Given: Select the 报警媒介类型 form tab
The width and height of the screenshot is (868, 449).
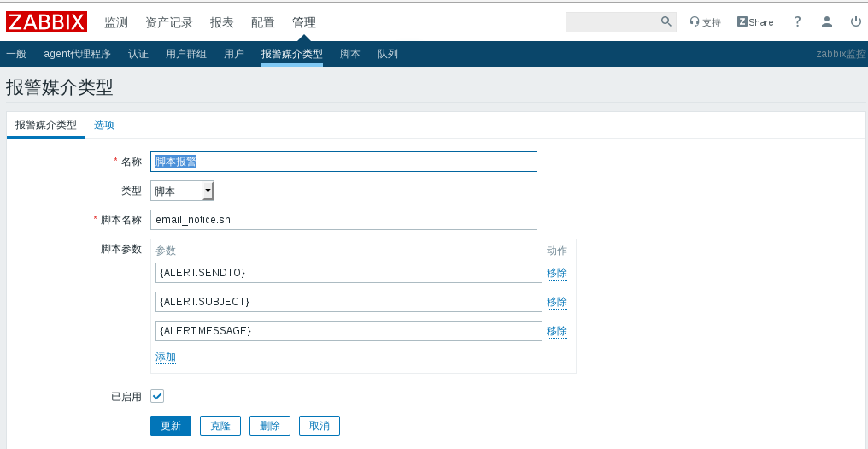Looking at the screenshot, I should coord(46,125).
